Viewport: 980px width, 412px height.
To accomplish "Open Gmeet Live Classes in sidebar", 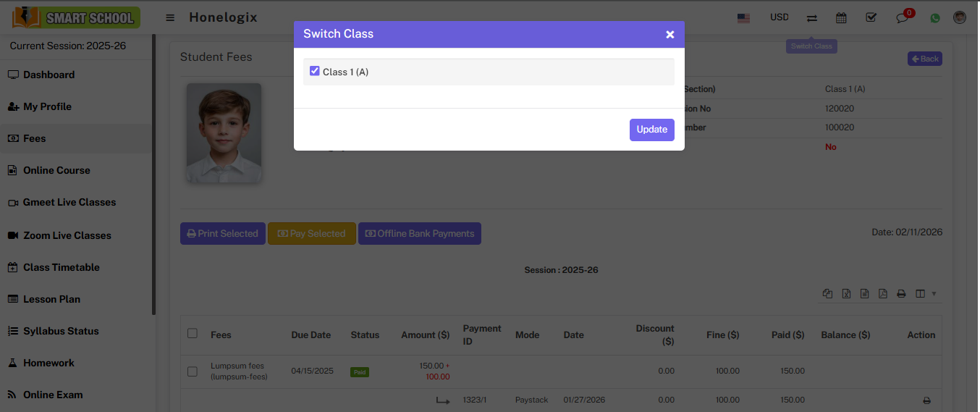I will (69, 202).
